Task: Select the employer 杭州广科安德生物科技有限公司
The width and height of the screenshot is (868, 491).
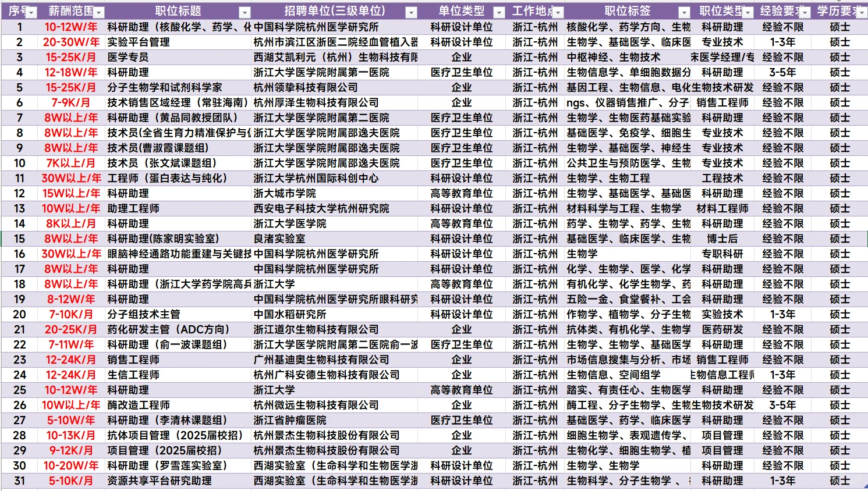Action: point(327,375)
